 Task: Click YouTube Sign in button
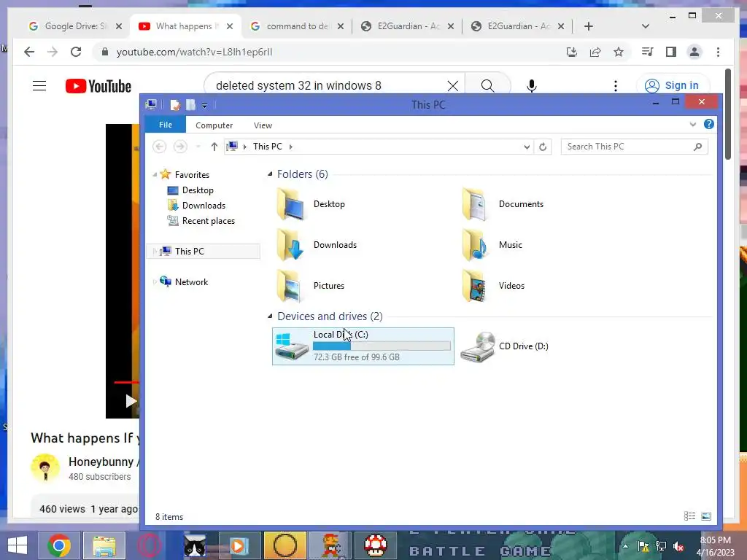[672, 86]
